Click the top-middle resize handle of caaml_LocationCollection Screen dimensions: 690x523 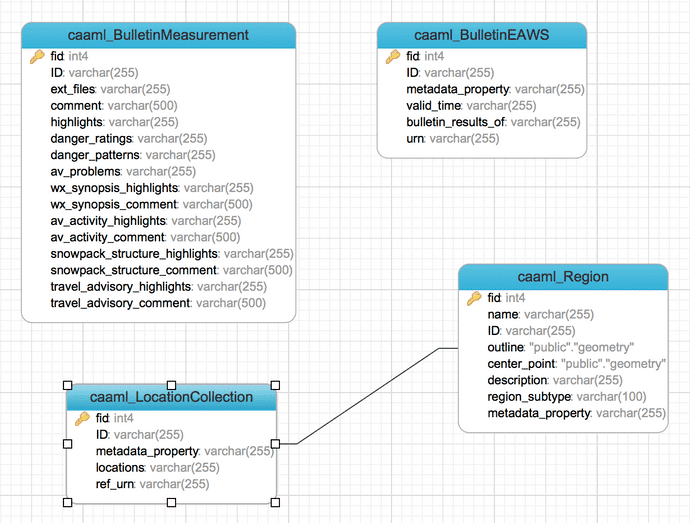(171, 384)
